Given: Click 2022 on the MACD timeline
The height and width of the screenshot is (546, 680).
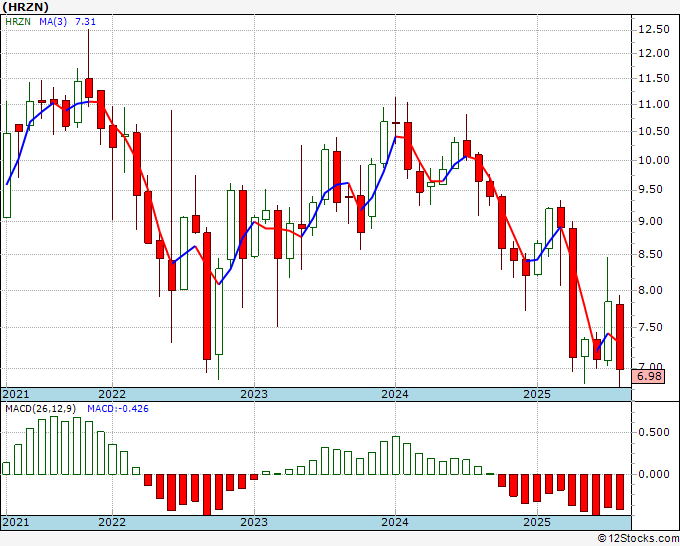Looking at the screenshot, I should point(112,522).
